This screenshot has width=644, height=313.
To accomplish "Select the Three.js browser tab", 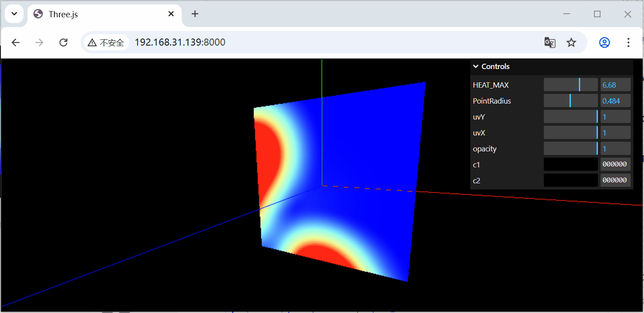I will click(x=105, y=14).
